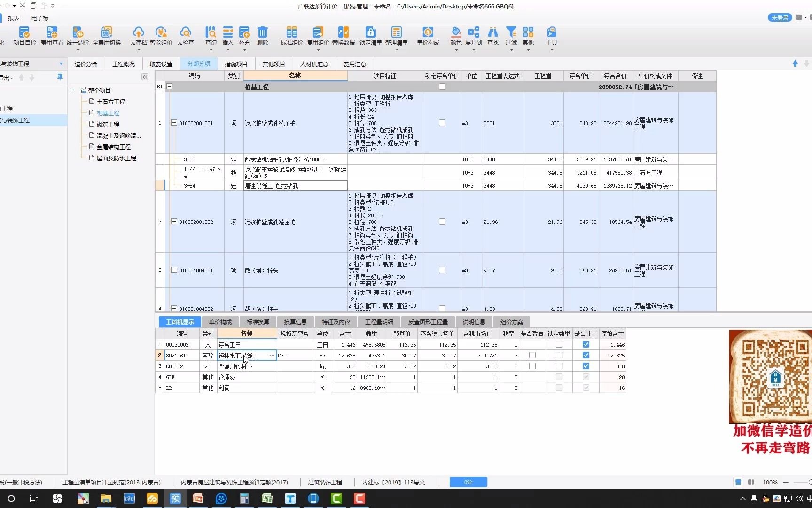Expand item 010302001002
The image size is (812, 508).
[174, 222]
